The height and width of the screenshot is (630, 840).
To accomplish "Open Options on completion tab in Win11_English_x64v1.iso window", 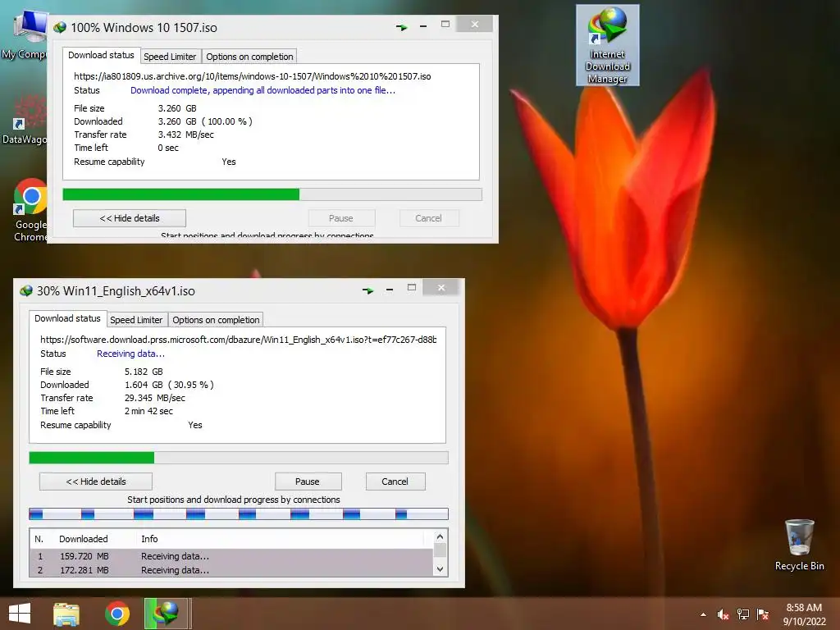I will [216, 320].
